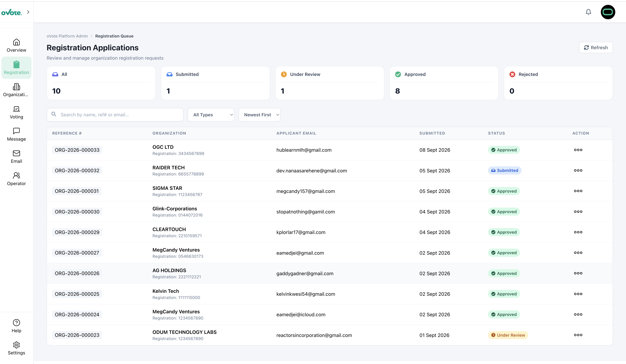Image resolution: width=626 pixels, height=364 pixels.
Task: Filter by the Under Review card
Action: pos(330,83)
